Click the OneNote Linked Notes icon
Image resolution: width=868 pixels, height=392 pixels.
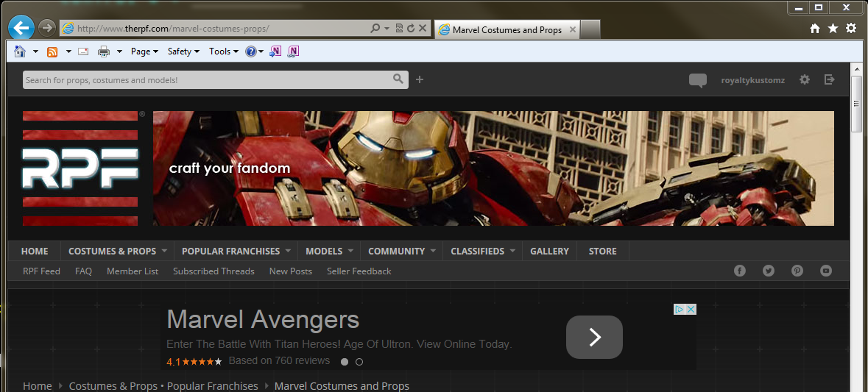tap(294, 51)
